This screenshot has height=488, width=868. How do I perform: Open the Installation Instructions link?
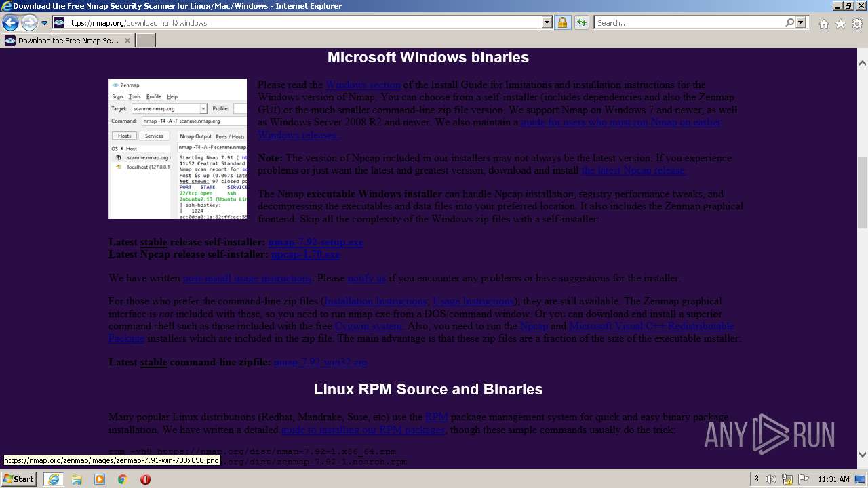coord(376,301)
